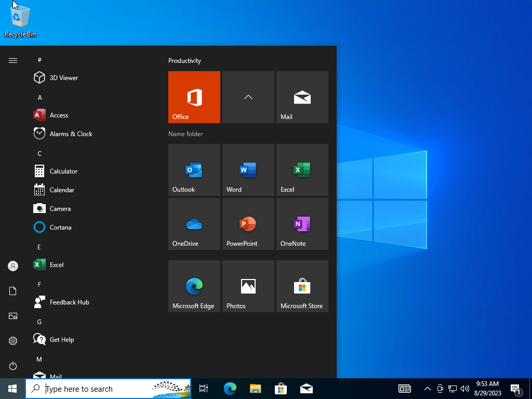The width and height of the screenshot is (532, 399).
Task: Select the Recycle Bin on the desktop
Action: click(20, 21)
